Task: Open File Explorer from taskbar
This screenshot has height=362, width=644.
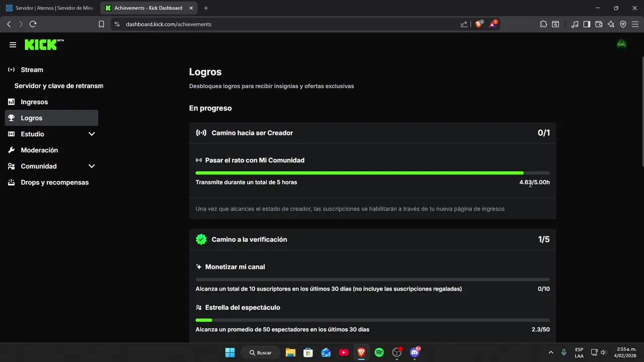Action: click(290, 352)
